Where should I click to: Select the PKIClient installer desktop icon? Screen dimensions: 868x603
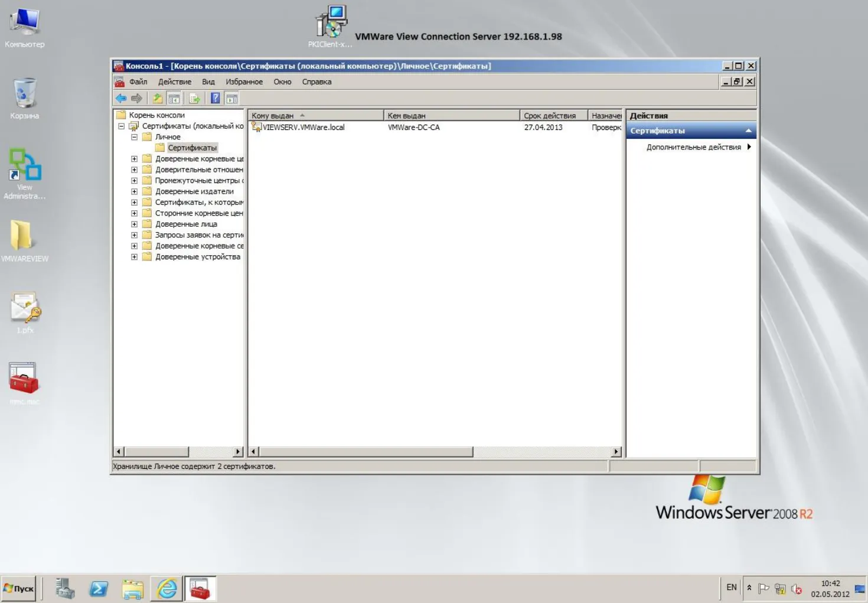point(331,27)
